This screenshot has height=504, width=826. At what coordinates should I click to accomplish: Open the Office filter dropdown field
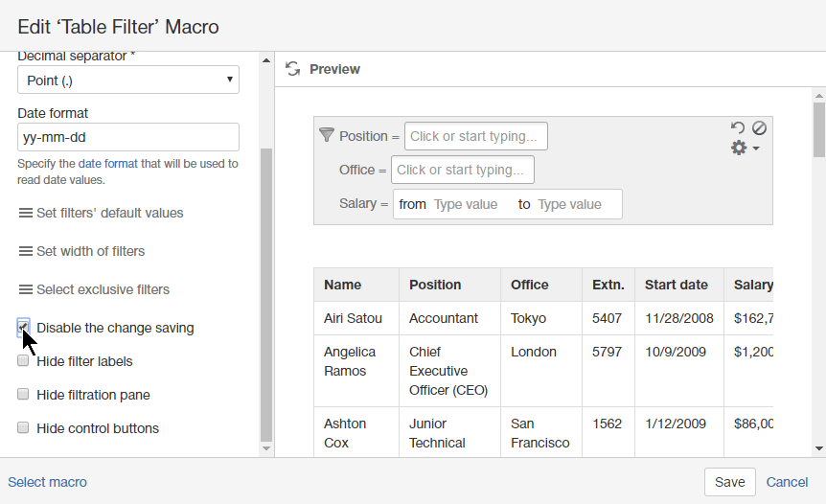point(462,170)
